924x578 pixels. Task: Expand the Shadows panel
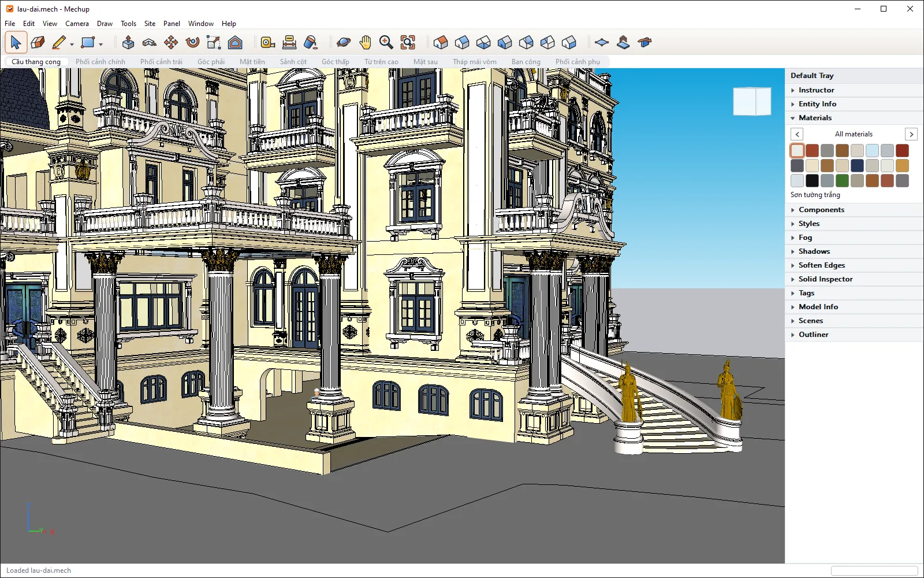pos(854,251)
